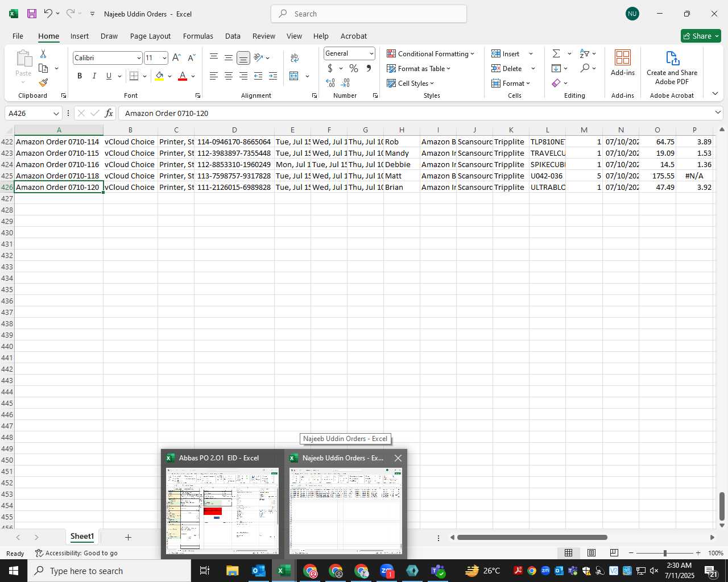The width and height of the screenshot is (728, 582).
Task: Toggle Center horizontal alignment
Action: [229, 76]
